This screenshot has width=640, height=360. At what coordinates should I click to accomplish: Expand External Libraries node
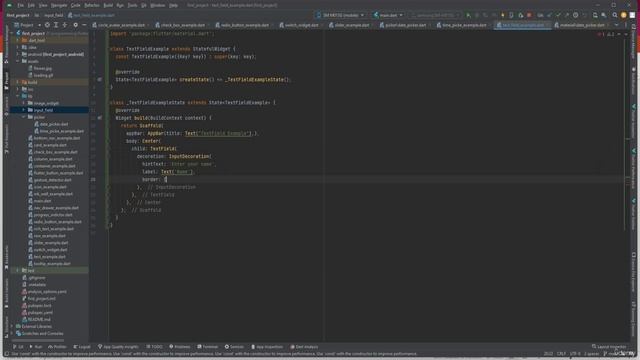tap(12, 327)
